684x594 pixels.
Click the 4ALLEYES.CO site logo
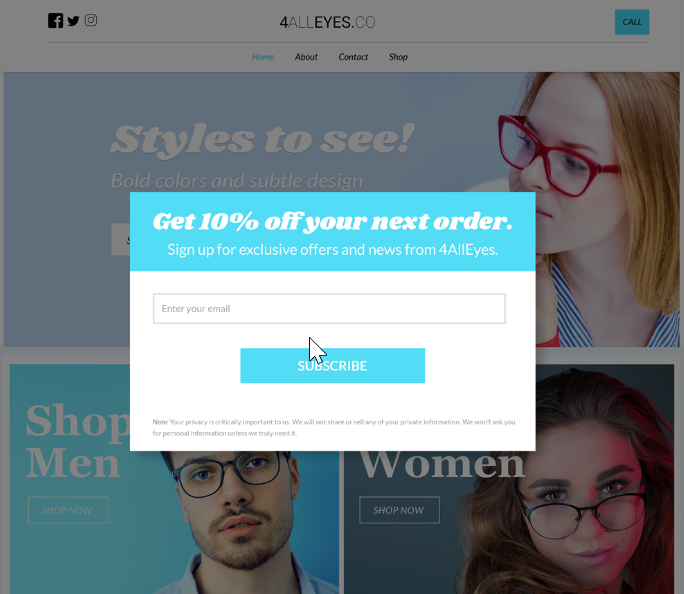click(327, 22)
